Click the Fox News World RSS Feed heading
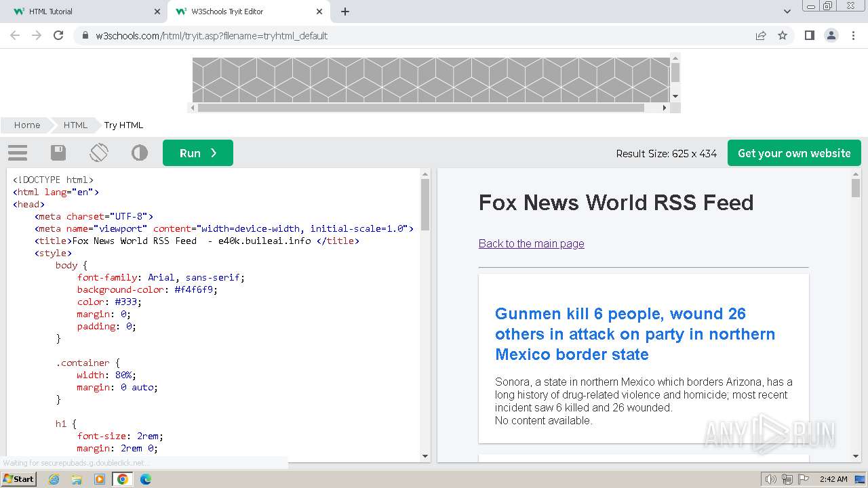The image size is (868, 488). pos(616,202)
